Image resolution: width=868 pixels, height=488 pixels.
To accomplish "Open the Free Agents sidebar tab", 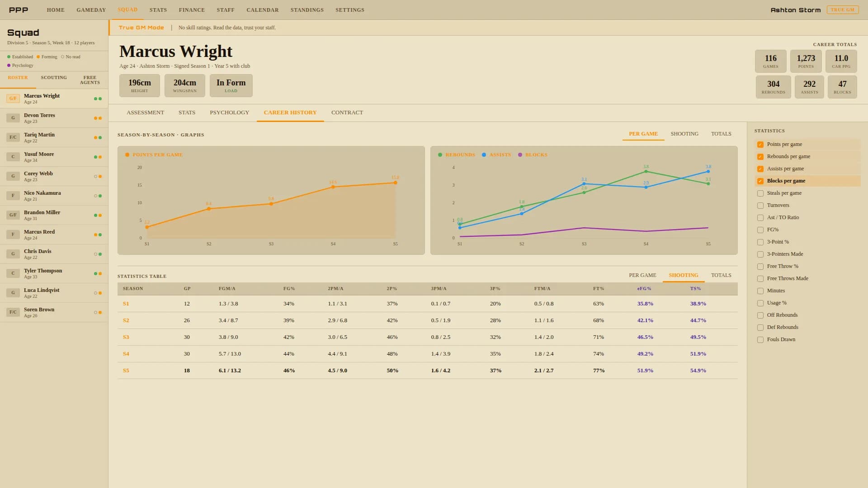I will click(90, 80).
